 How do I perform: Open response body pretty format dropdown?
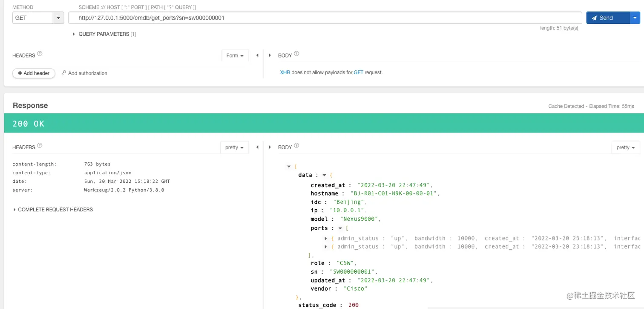(x=626, y=147)
